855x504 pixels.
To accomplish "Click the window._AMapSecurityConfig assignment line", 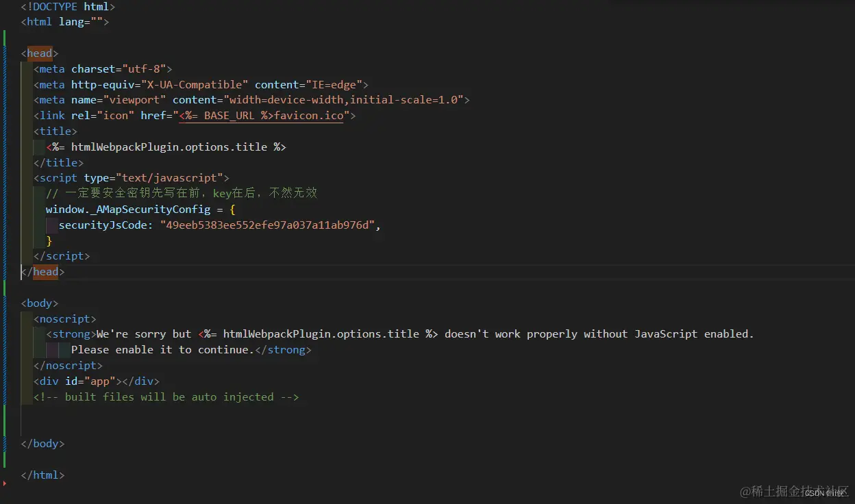I will click(x=141, y=210).
